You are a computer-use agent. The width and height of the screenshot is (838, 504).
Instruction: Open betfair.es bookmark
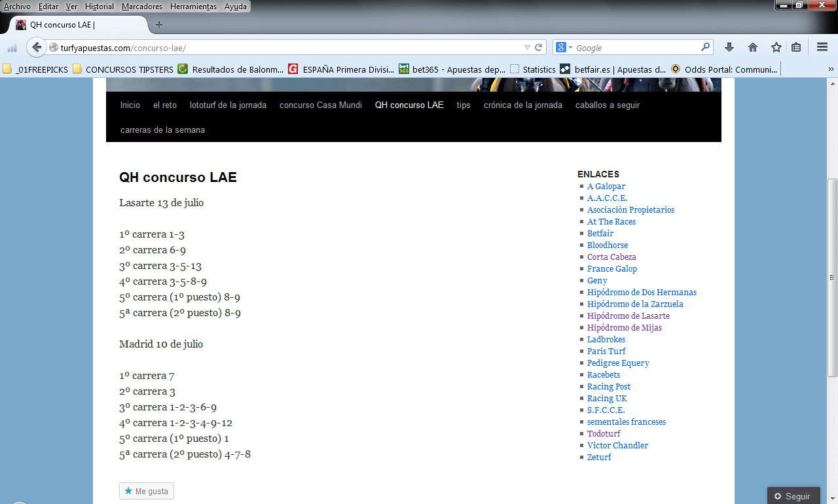(613, 69)
